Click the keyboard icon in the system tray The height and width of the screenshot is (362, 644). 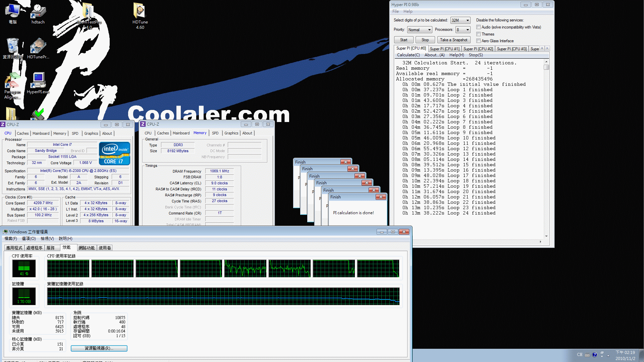point(587,355)
